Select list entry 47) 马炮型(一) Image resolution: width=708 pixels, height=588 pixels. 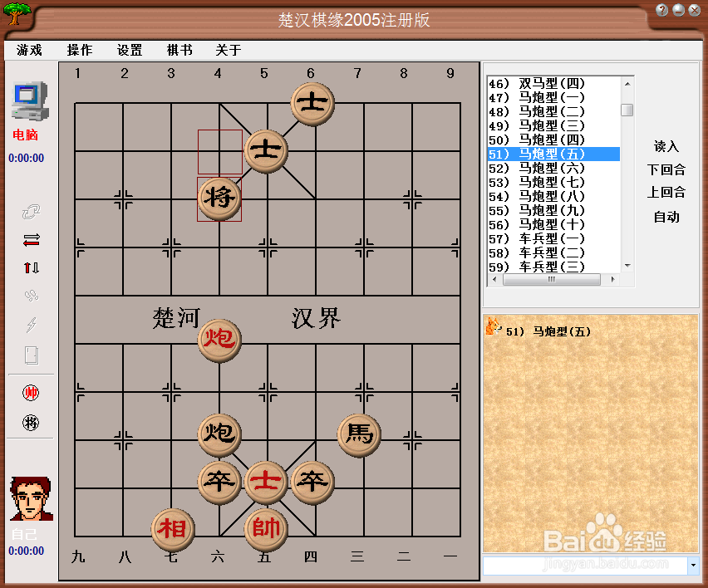click(553, 97)
